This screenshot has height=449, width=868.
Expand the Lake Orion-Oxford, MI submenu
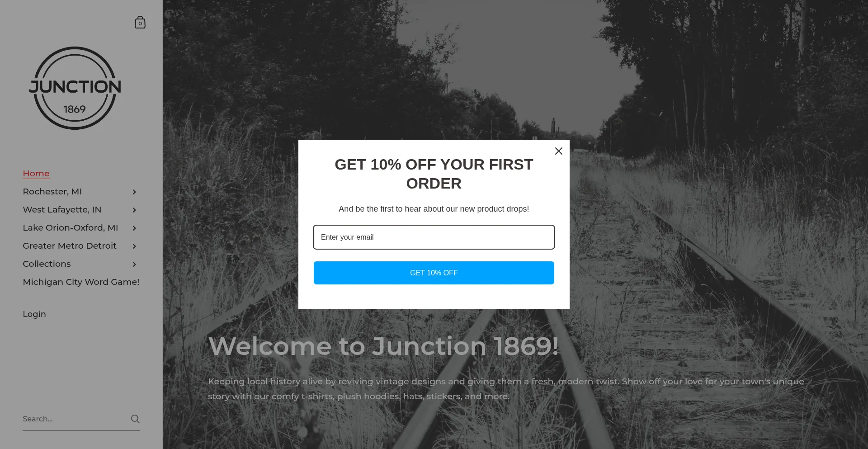(x=134, y=228)
